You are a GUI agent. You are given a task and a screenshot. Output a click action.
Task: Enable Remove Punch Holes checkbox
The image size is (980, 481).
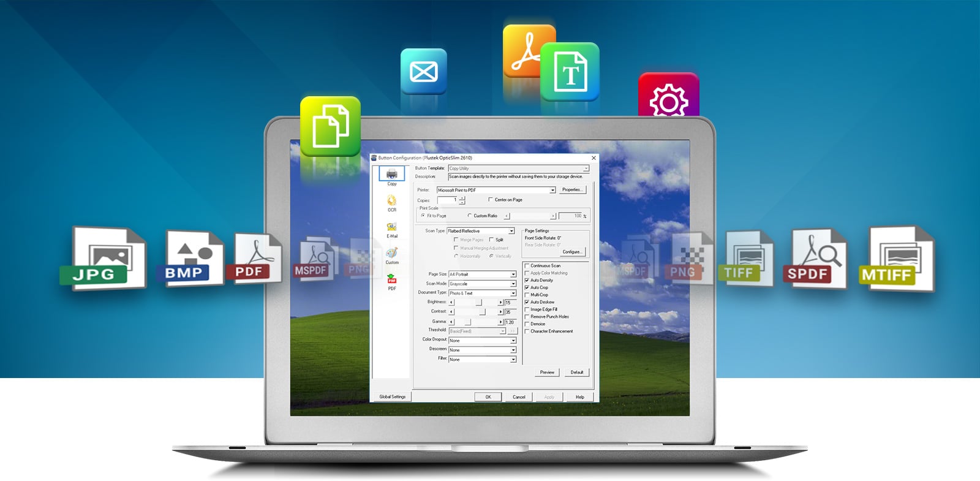coord(527,317)
